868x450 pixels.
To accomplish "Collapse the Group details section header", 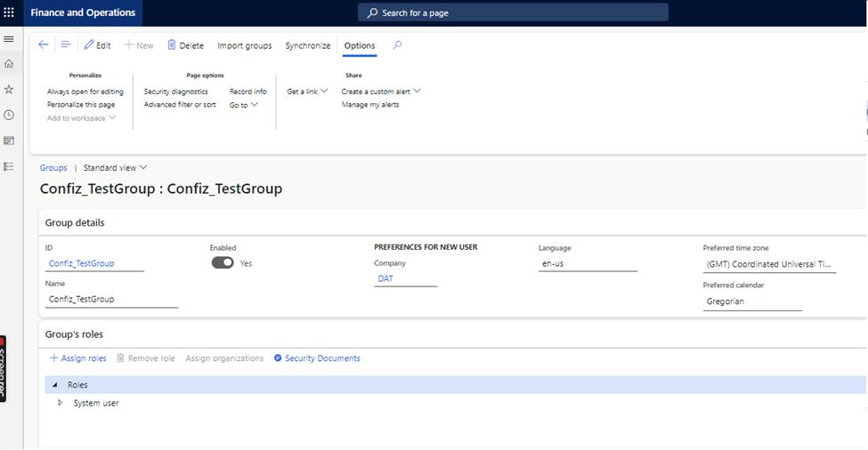I will pyautogui.click(x=453, y=223).
